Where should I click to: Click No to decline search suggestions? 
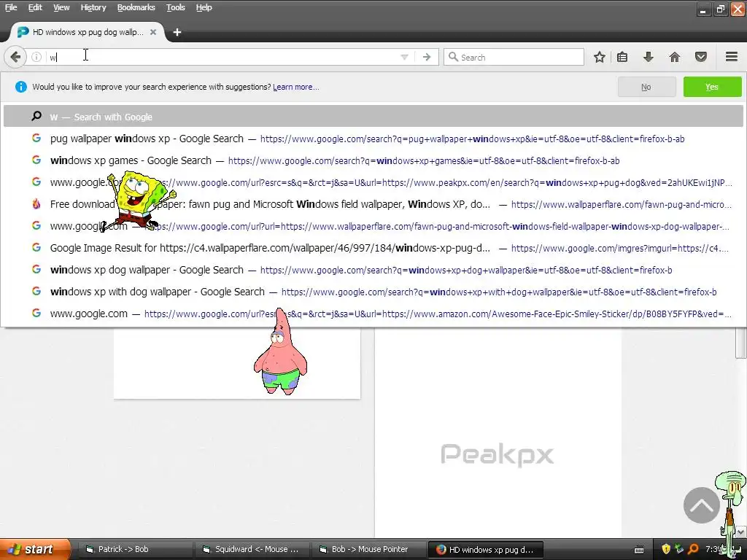coord(646,87)
